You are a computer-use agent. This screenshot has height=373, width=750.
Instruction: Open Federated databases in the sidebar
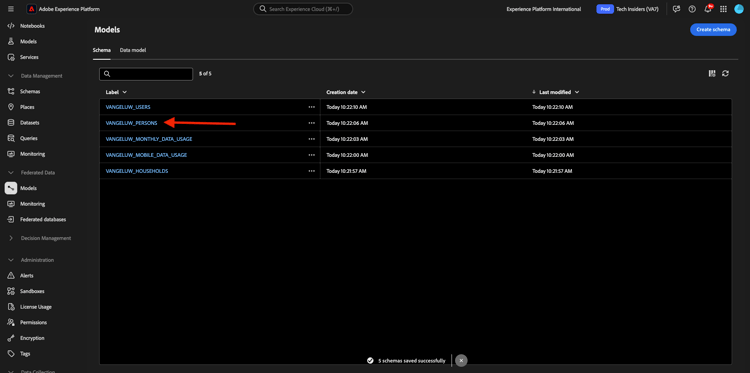(x=43, y=219)
